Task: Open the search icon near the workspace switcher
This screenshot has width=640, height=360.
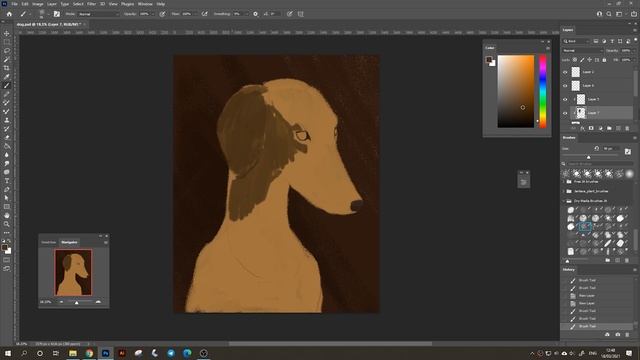Action: [x=609, y=14]
